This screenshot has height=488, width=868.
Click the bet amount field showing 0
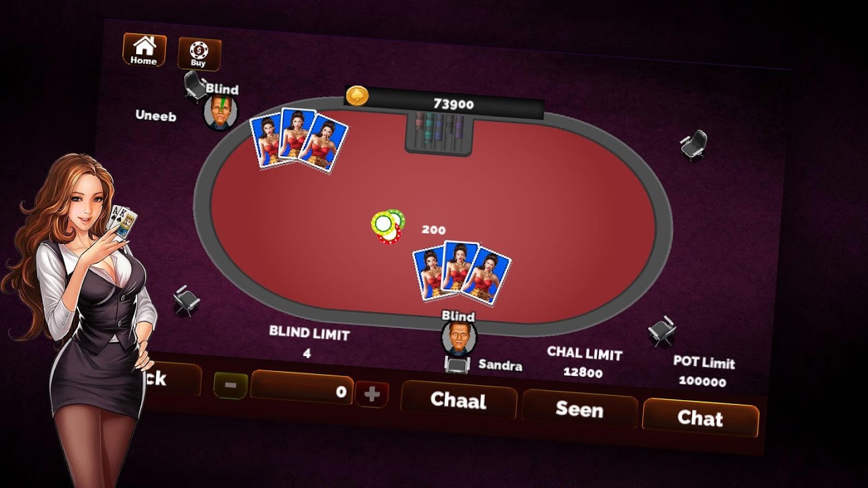pyautogui.click(x=302, y=387)
